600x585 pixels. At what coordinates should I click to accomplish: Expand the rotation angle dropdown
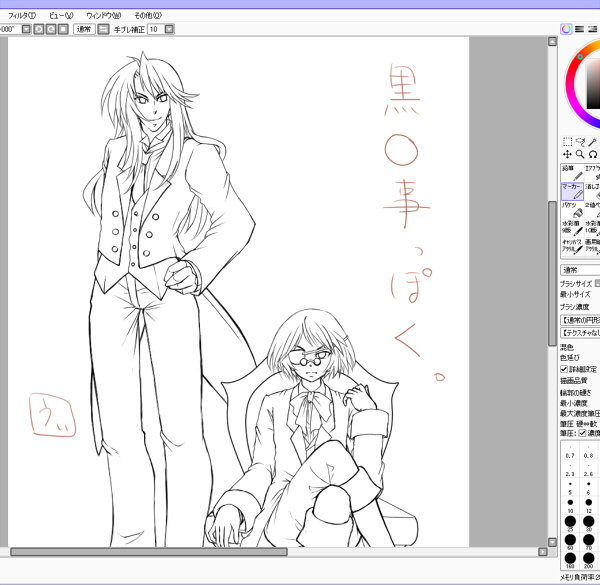click(26, 29)
